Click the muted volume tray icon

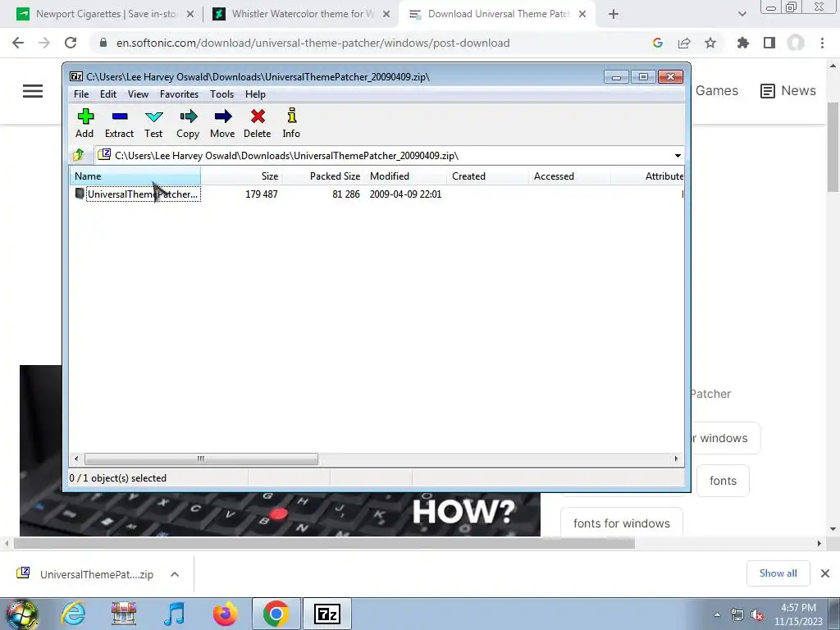click(x=757, y=615)
